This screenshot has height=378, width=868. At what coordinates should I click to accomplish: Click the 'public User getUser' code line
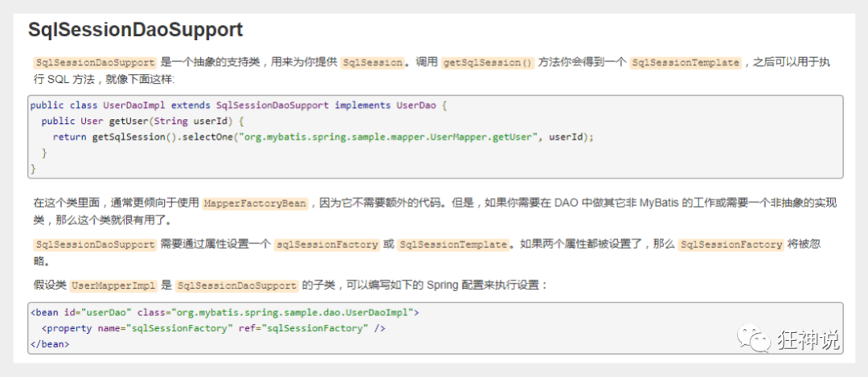143,121
